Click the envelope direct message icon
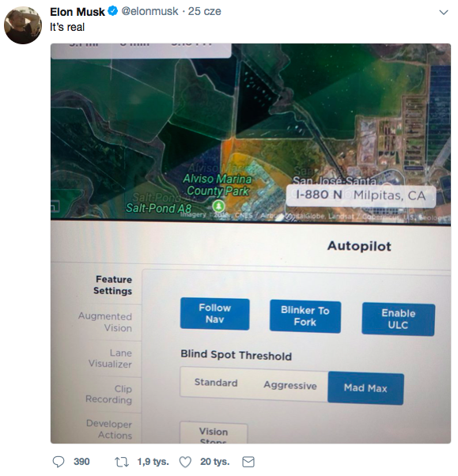The image size is (458, 476). [248, 462]
